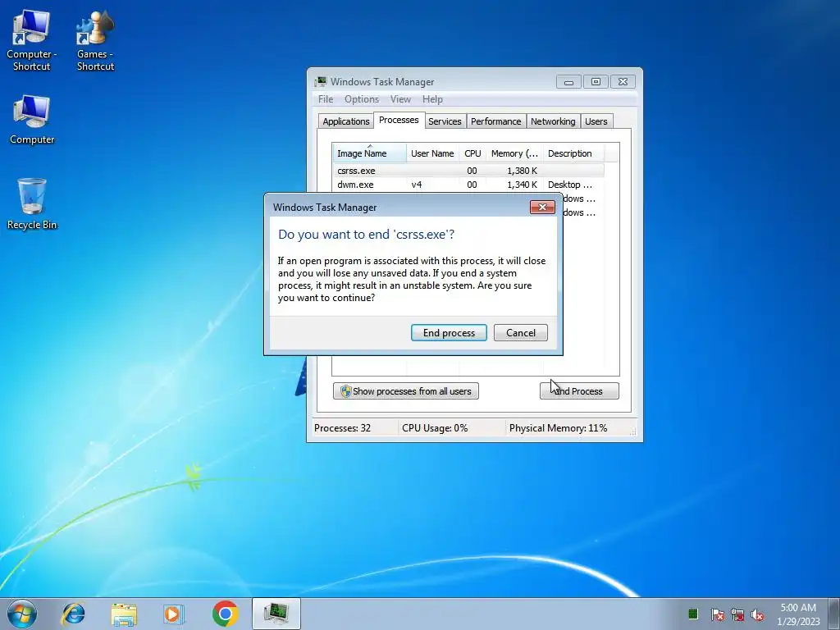
Task: Open Windows Media Player taskbar icon
Action: pos(174,614)
